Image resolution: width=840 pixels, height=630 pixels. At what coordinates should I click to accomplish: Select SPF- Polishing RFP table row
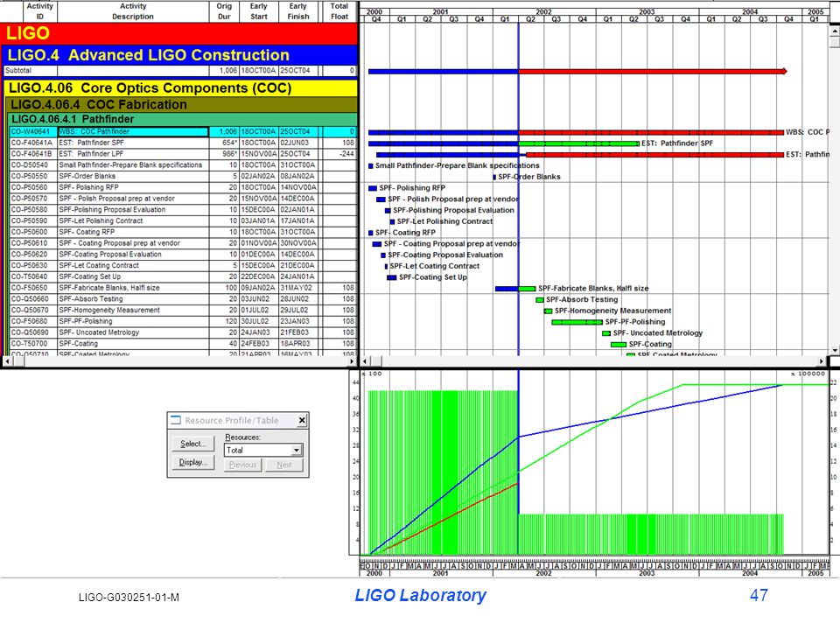pos(183,187)
